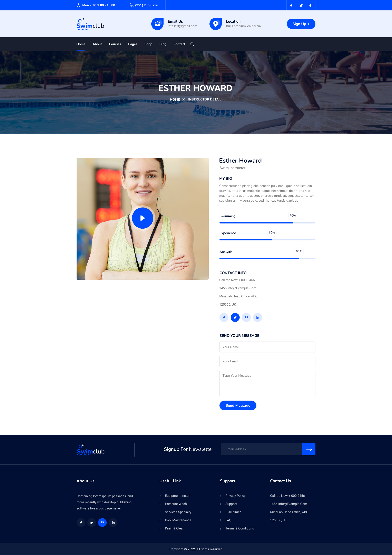This screenshot has height=555, width=392.
Task: Go to the Shop menu item
Action: [148, 44]
